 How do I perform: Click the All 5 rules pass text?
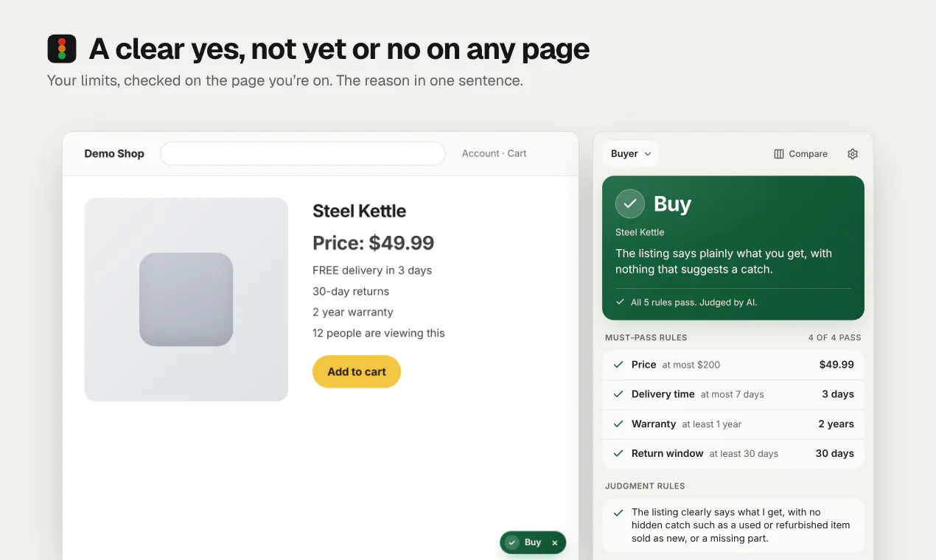tap(694, 302)
